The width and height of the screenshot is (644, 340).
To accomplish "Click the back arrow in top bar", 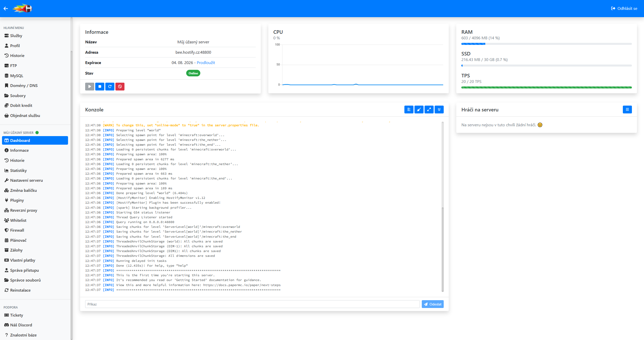I will click(x=6, y=9).
